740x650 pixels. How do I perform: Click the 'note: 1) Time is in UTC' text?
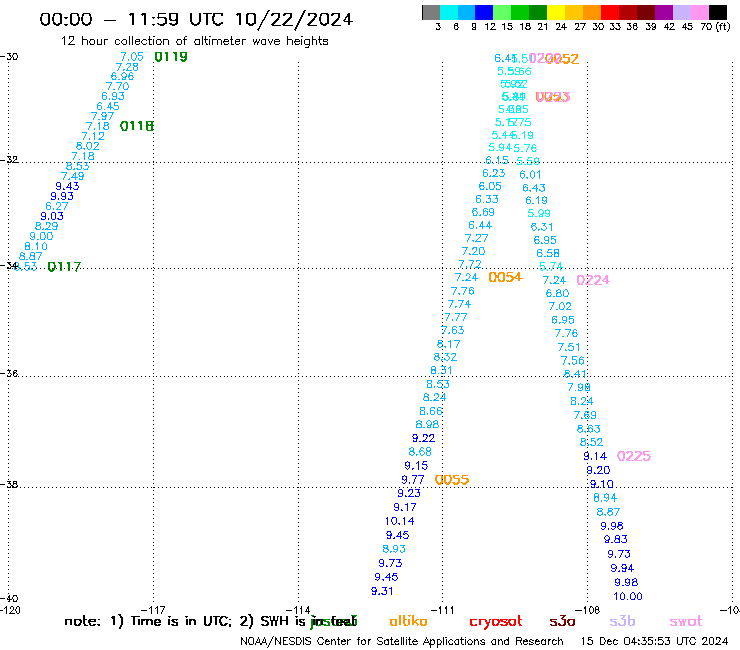pyautogui.click(x=148, y=622)
